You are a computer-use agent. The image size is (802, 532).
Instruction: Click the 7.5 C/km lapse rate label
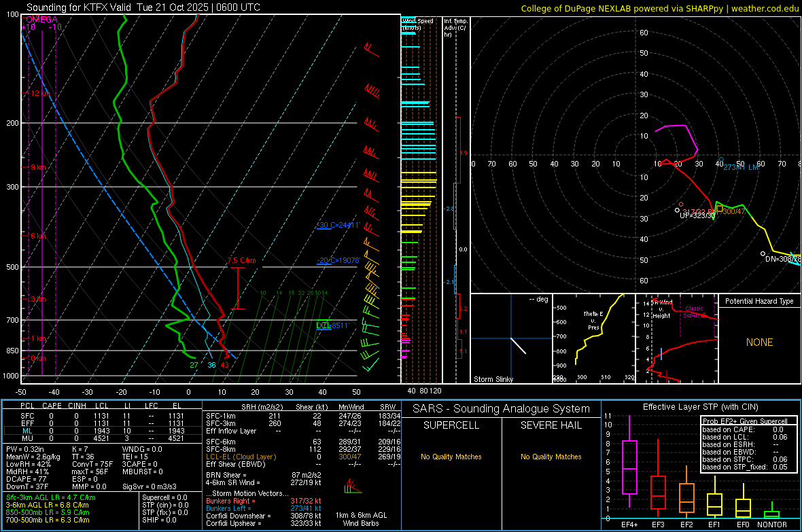pos(241,260)
